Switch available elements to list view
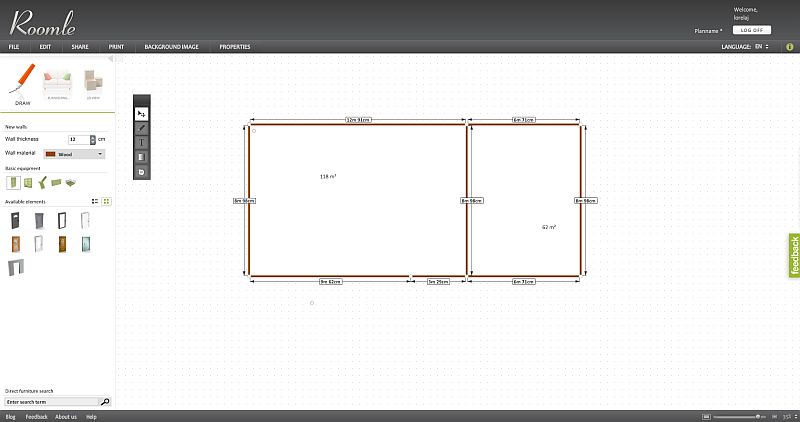This screenshot has width=800, height=422. pos(95,202)
